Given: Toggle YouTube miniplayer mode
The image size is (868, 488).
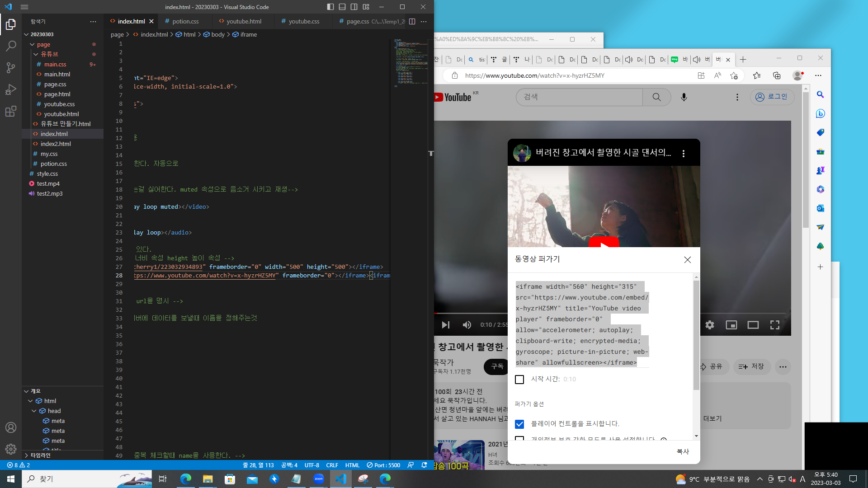Looking at the screenshot, I should [x=731, y=325].
